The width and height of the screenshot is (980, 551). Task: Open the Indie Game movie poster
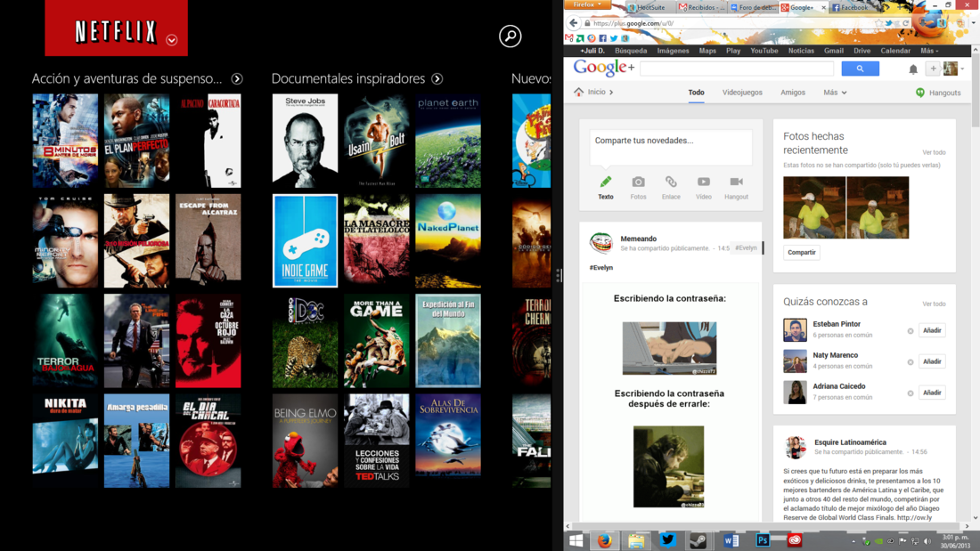(x=305, y=240)
